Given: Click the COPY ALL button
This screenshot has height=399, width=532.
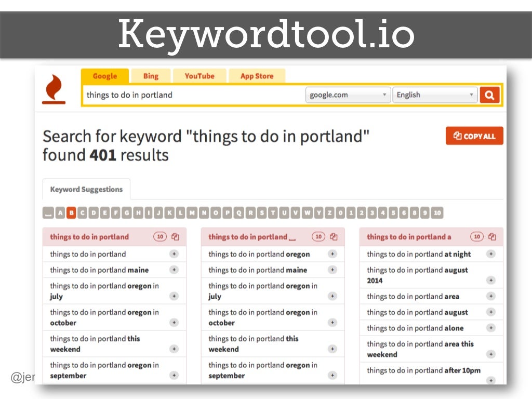Looking at the screenshot, I should tap(474, 136).
